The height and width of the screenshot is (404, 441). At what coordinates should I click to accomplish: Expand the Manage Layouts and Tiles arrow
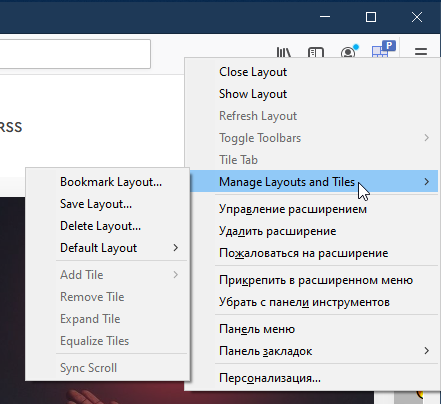coord(427,182)
